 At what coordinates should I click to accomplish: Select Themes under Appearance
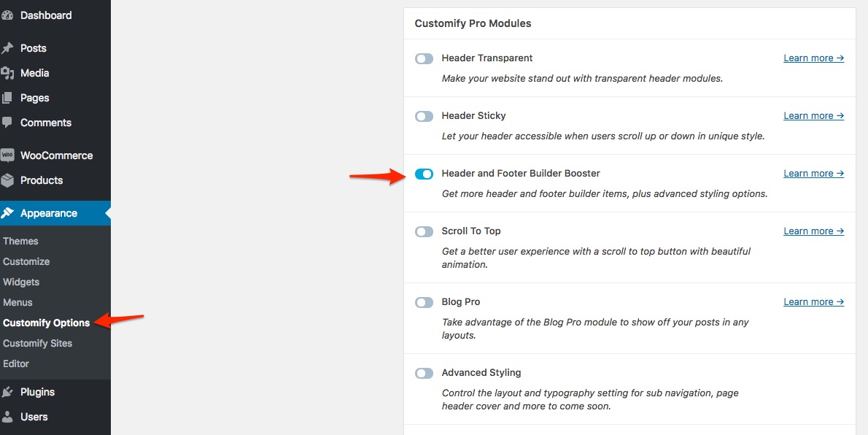click(x=20, y=241)
